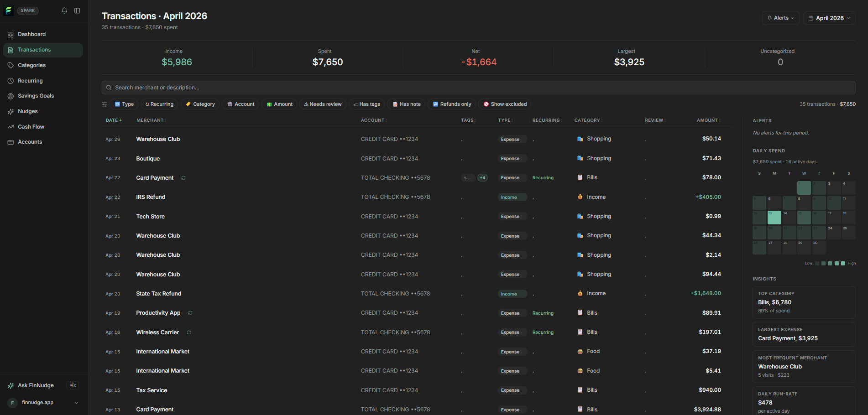Viewport: 868px width, 415px height.
Task: Open Ask FinNudge assistant
Action: click(x=36, y=385)
